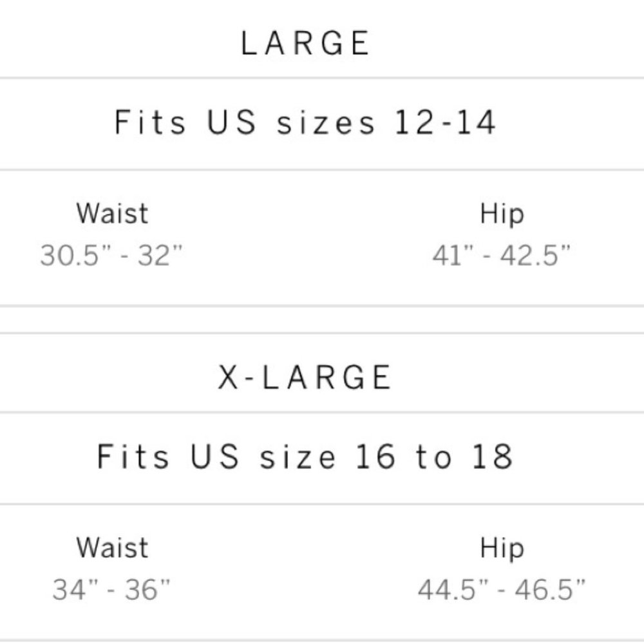Image resolution: width=644 pixels, height=644 pixels.
Task: Select the 41" - 42.5" hip measurement
Action: coord(502,256)
